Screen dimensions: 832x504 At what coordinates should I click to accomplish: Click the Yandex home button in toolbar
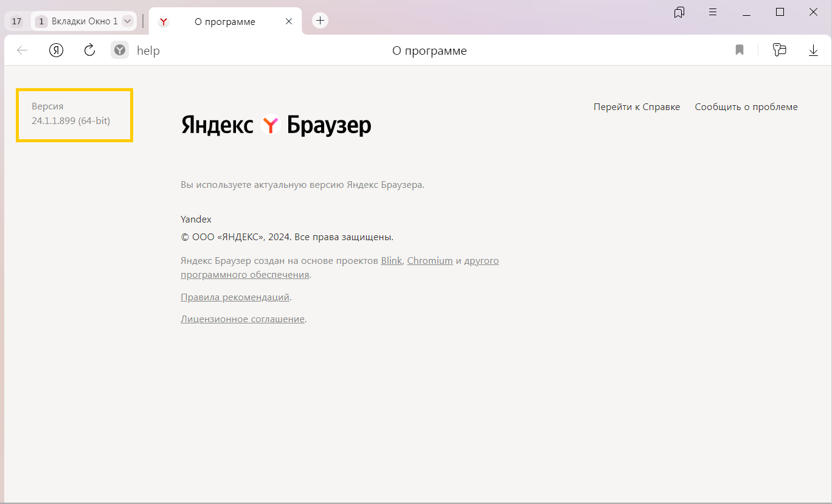(57, 50)
